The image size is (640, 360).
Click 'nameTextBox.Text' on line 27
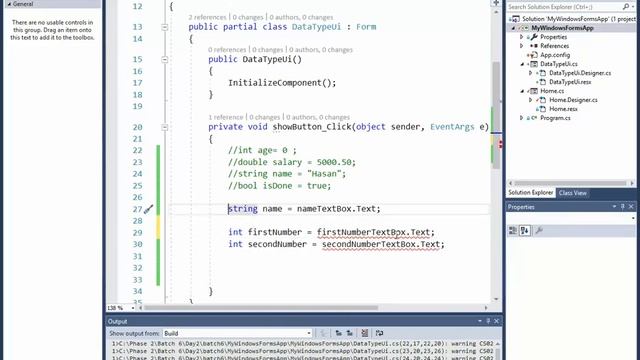336,209
